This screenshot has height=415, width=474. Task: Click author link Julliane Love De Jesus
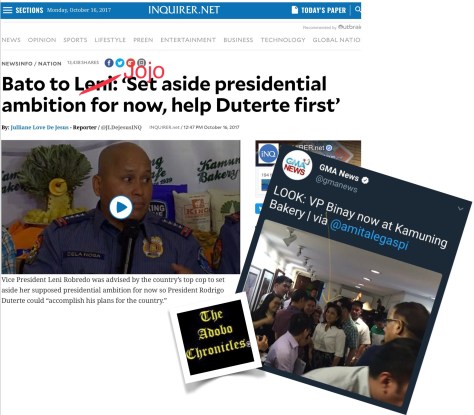point(40,127)
